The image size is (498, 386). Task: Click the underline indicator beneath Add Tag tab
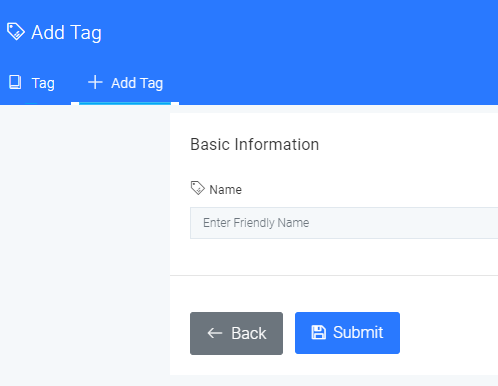pos(125,103)
